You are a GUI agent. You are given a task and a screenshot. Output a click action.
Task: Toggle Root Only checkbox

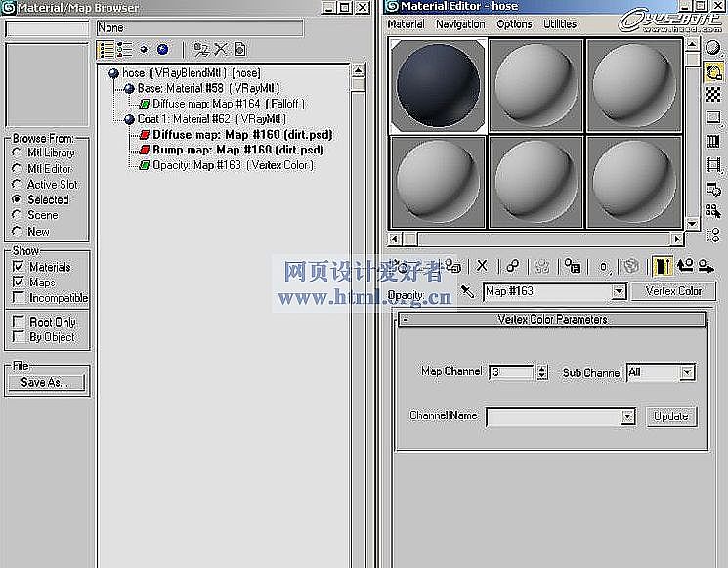point(19,322)
